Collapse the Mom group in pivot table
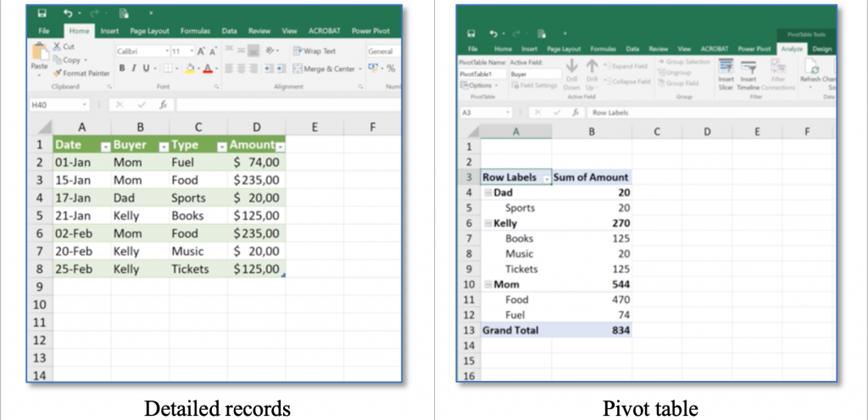The height and width of the screenshot is (420, 868). point(488,284)
